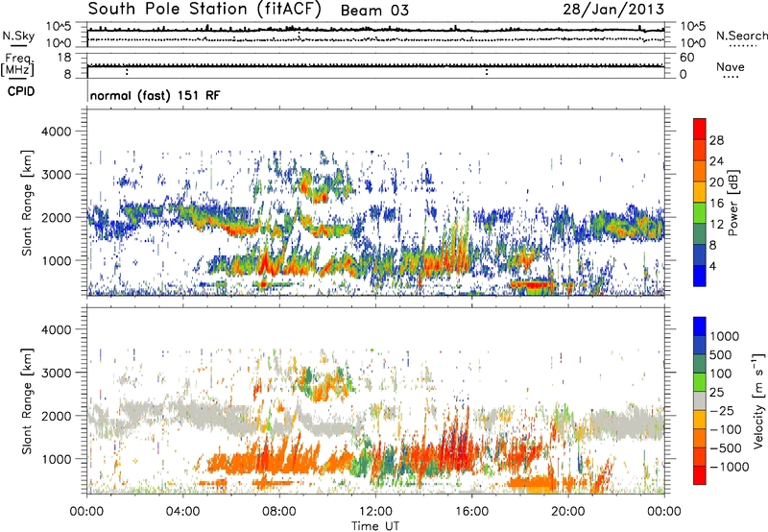This screenshot has width=768, height=532.
Task: Click the '-100' velocity colorbar label
Action: click(x=726, y=429)
